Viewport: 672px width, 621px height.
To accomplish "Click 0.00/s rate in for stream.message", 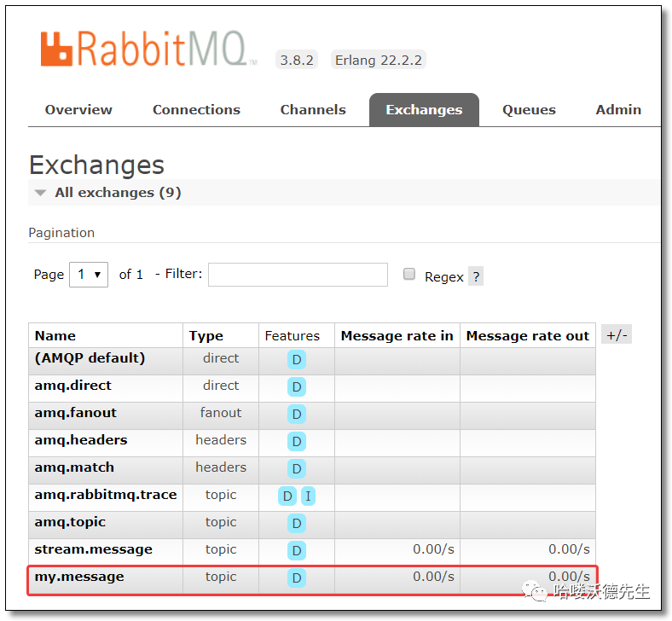I will pyautogui.click(x=433, y=549).
